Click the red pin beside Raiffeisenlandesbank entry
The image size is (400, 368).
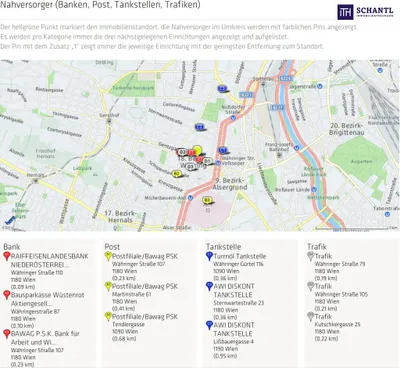[7, 256]
